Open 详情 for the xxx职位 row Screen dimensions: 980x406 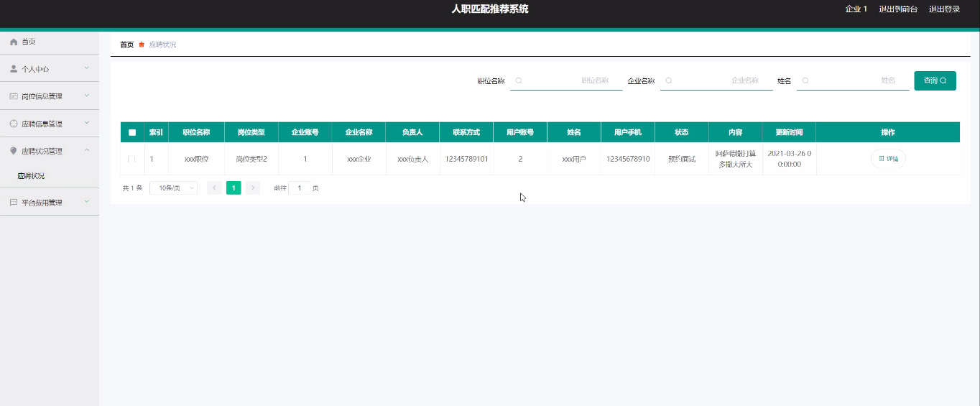[x=888, y=159]
